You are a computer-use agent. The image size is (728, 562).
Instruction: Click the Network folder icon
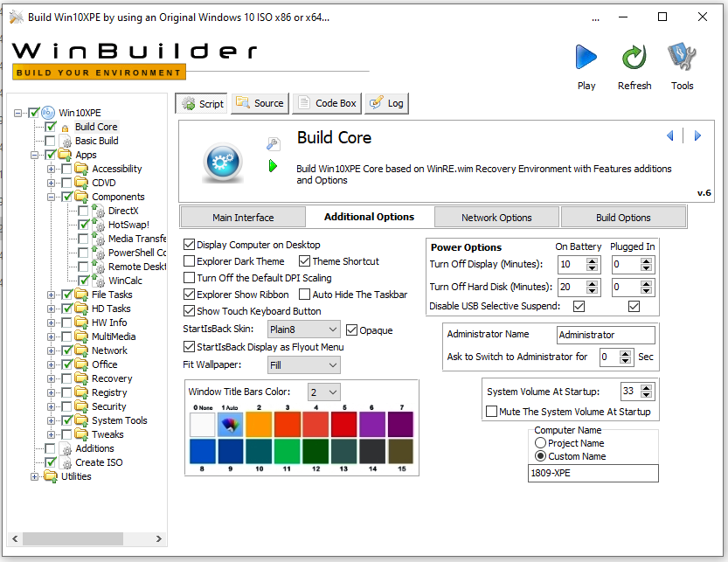81,350
